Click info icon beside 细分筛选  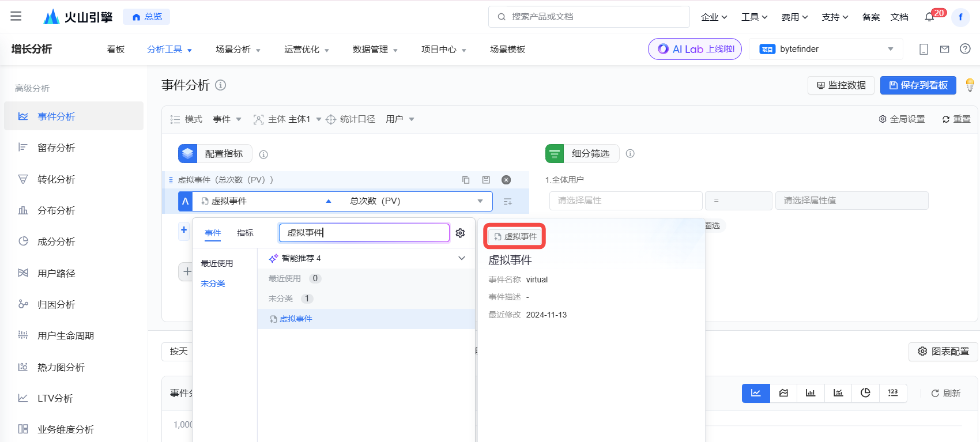pos(630,153)
